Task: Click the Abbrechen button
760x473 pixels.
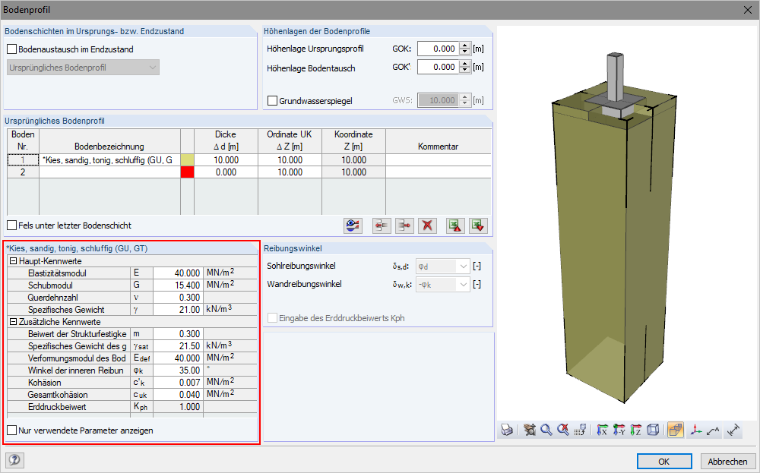Action: [727, 461]
